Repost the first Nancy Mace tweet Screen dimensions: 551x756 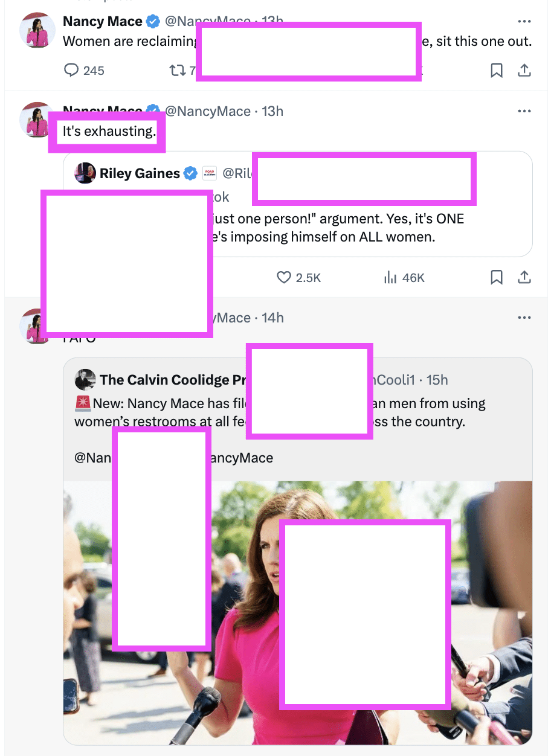[178, 71]
